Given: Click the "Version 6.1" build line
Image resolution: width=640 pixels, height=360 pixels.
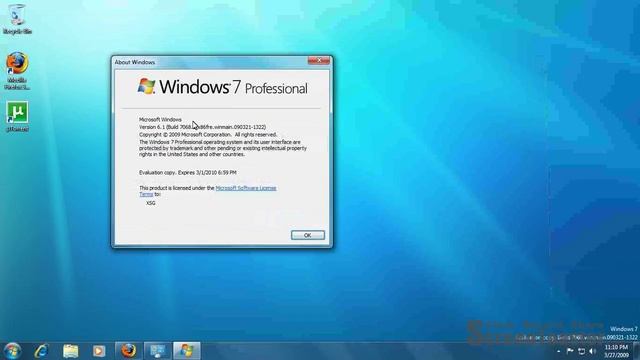Looking at the screenshot, I should click(202, 127).
